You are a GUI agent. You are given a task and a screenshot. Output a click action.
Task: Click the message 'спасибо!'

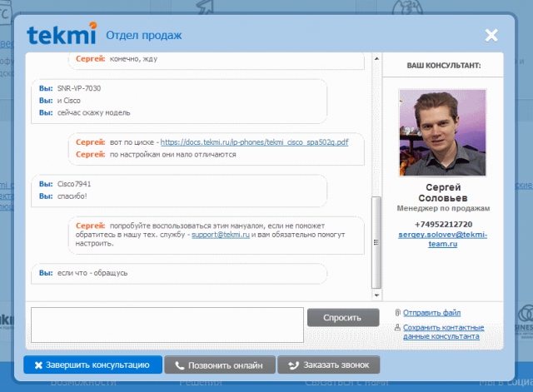72,196
